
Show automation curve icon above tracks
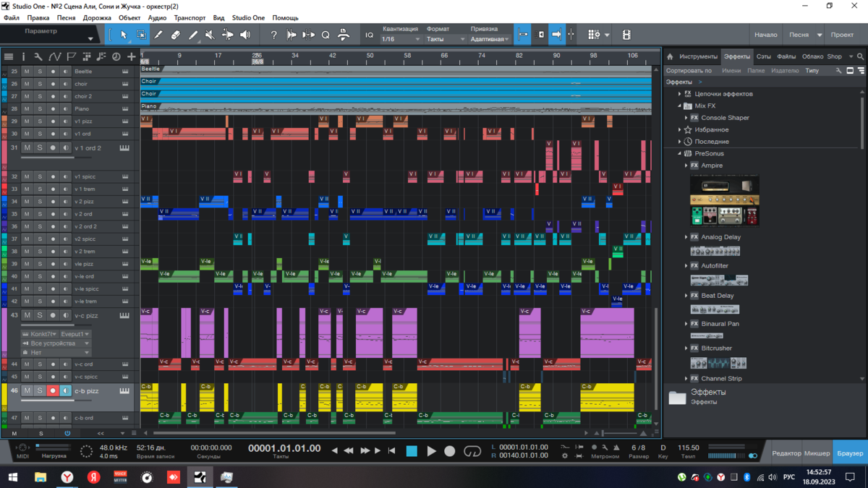tap(55, 56)
